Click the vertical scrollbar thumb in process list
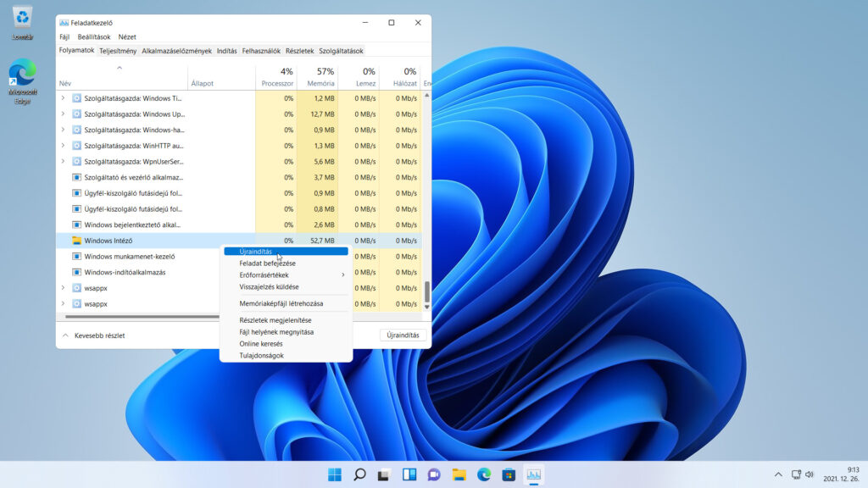 (427, 291)
